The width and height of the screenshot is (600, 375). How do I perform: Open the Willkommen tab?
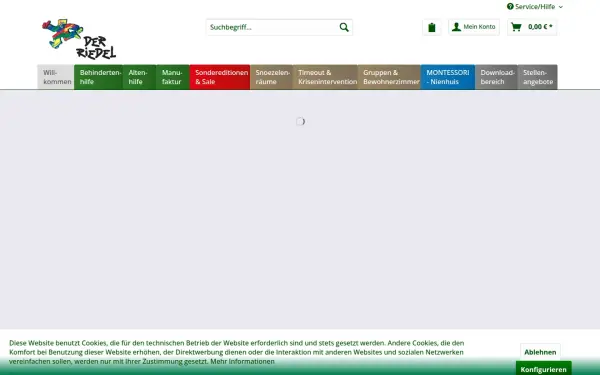56,77
